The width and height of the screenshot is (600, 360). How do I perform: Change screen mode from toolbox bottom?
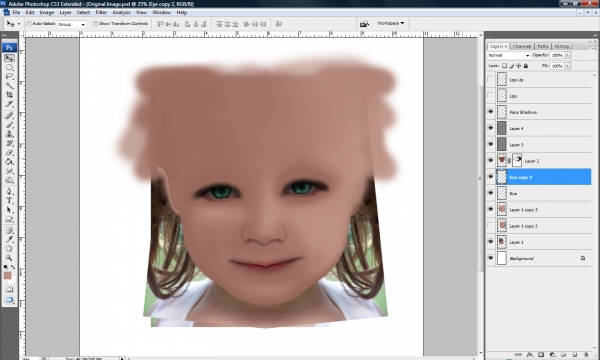point(9,300)
